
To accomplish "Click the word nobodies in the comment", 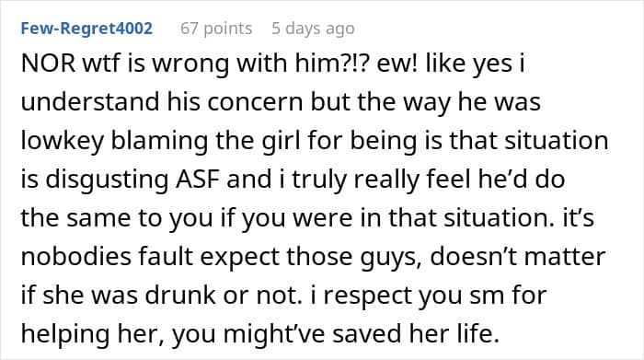I will click(x=75, y=257).
